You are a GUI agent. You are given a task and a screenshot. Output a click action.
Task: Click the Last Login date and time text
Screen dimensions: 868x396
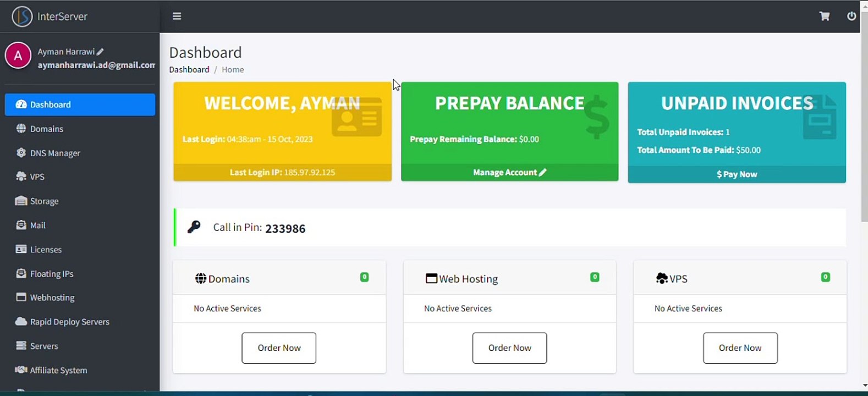click(248, 139)
